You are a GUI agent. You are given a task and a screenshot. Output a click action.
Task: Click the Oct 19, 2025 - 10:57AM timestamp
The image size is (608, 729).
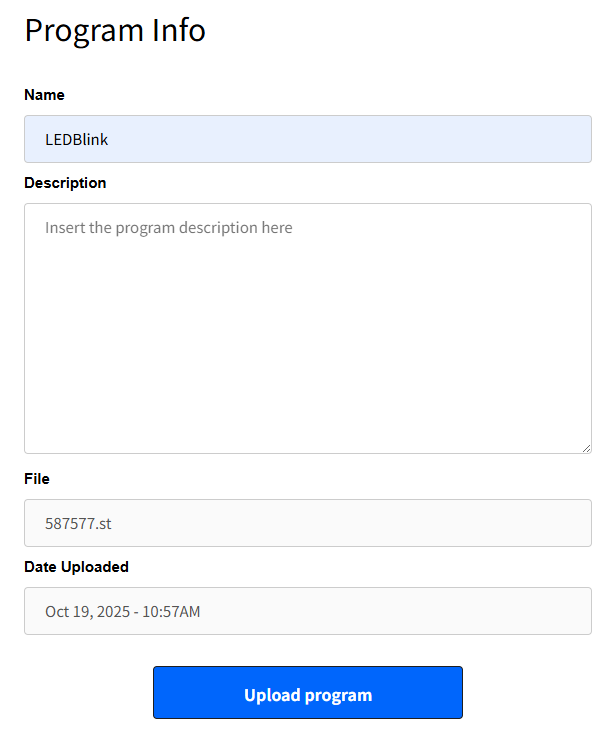122,611
